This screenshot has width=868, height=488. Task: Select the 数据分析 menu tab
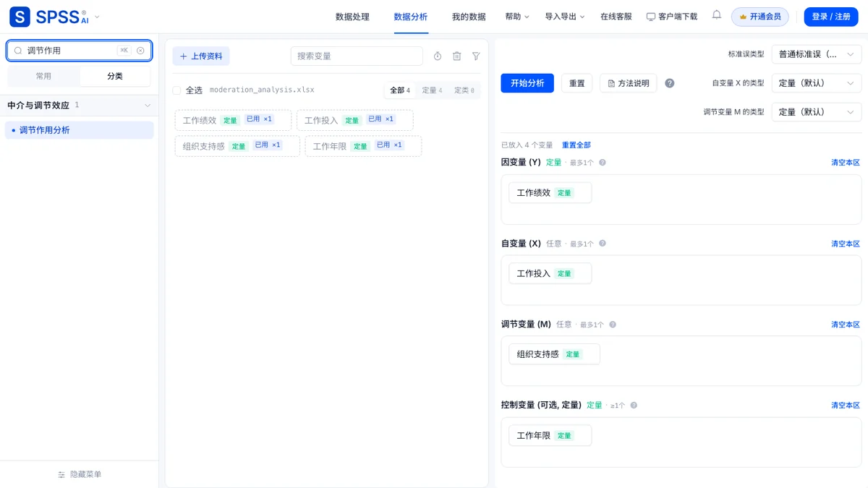click(x=411, y=17)
